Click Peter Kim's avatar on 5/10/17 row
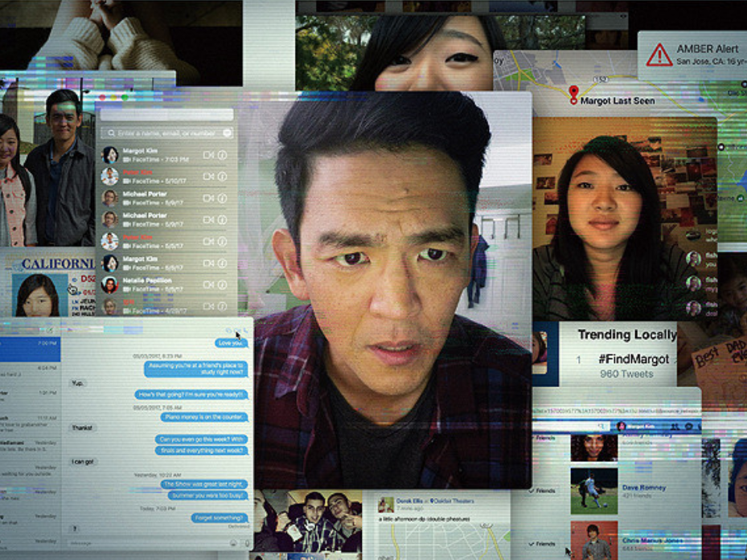 coord(109,176)
